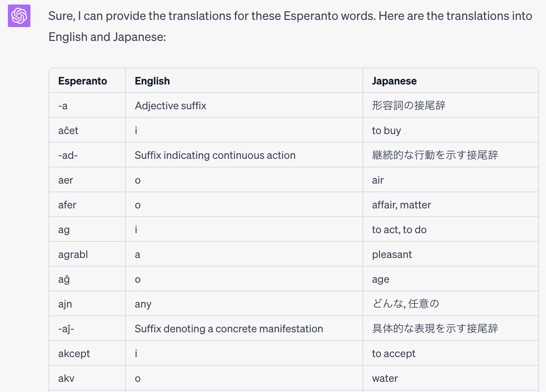
Task: Click the 'to act, to do' cell
Action: point(450,229)
